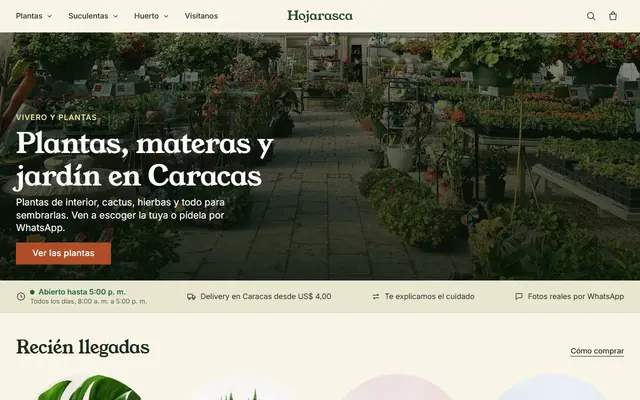This screenshot has width=640, height=400.
Task: Click Delivery en Caracas desde US$ 4,00
Action: 266,297
